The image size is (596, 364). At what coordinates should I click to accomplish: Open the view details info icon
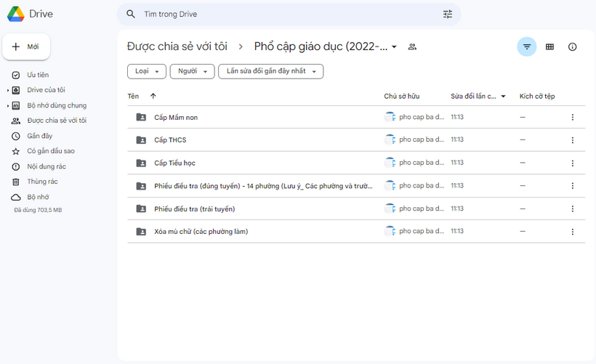point(573,46)
